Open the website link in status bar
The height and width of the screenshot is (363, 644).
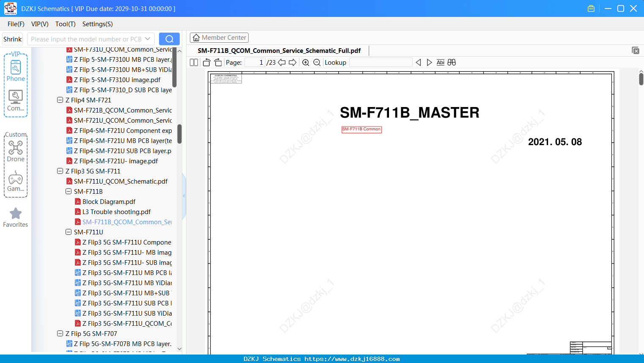click(352, 359)
